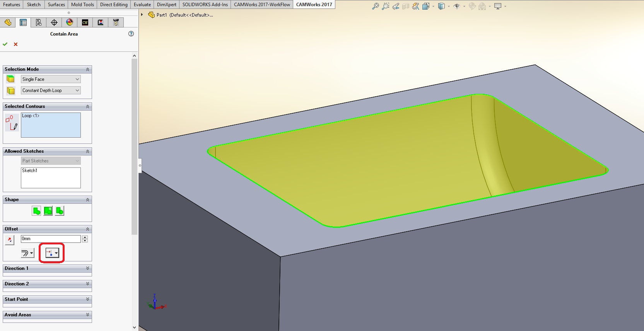Open the Constant Depth Loop dropdown
Image resolution: width=644 pixels, height=331 pixels.
click(51, 90)
